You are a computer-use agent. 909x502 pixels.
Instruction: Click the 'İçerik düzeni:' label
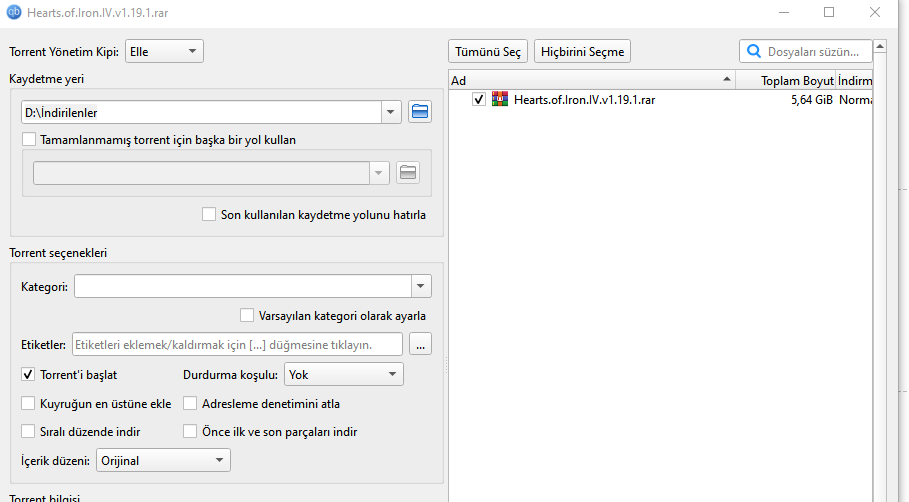tap(56, 461)
